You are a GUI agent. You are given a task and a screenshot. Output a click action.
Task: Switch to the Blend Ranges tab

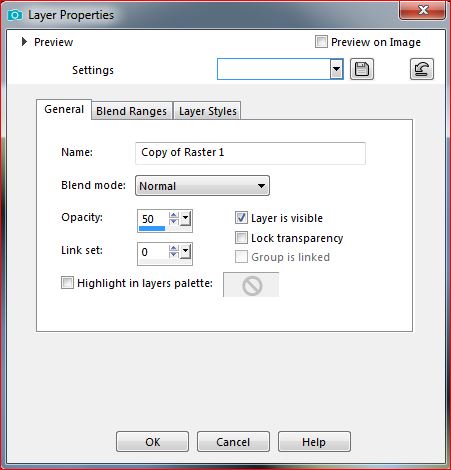coord(131,111)
